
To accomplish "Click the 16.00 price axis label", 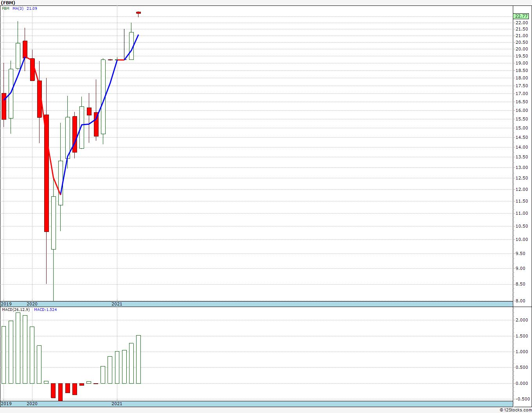I will tap(521, 110).
